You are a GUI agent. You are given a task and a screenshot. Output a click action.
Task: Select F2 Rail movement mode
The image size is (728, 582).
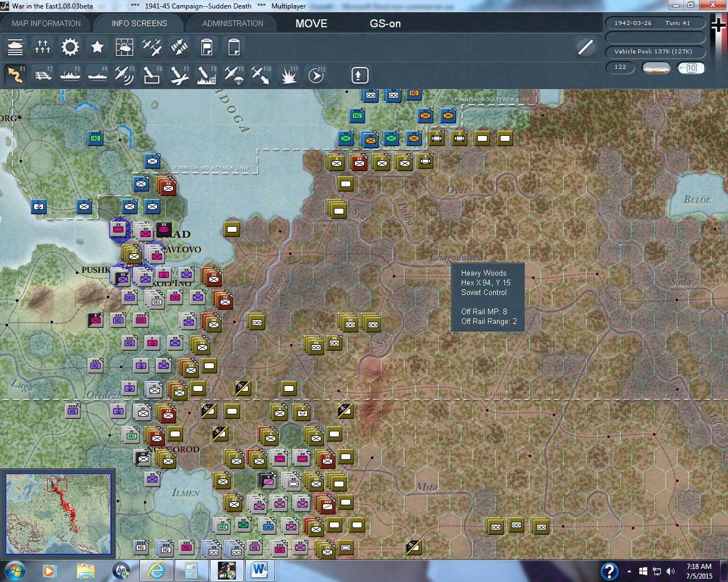coord(43,75)
